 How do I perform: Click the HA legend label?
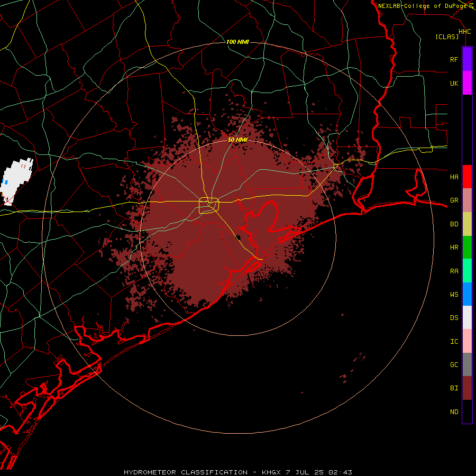coord(454,177)
